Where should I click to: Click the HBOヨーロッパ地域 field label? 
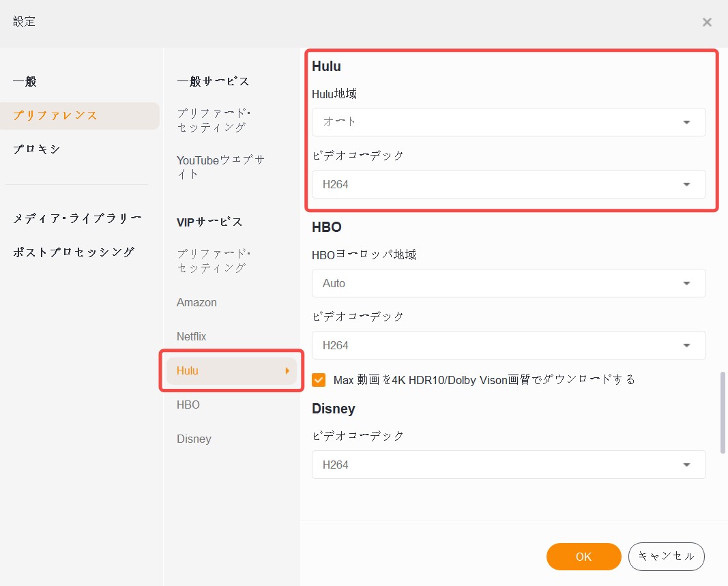[x=364, y=255]
